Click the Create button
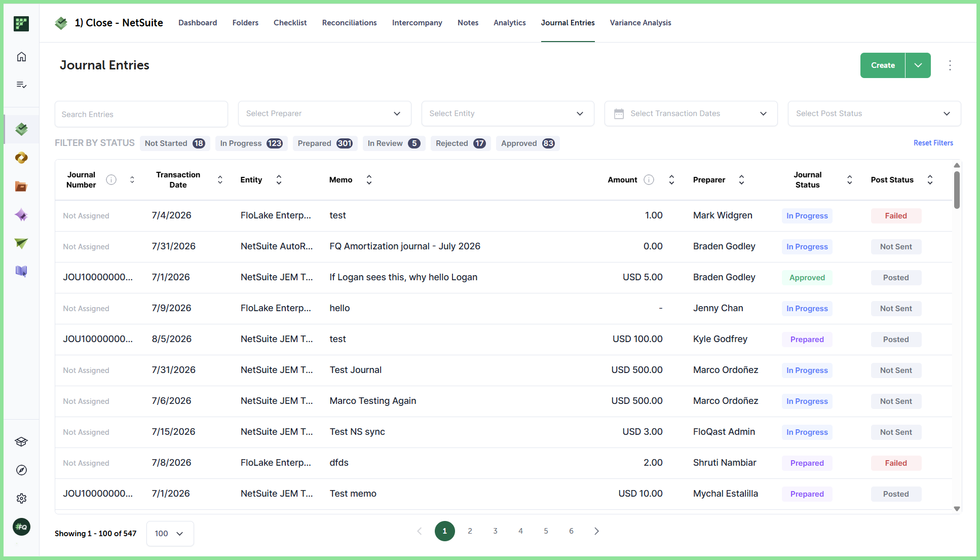Screen dimensions: 980x560 [883, 65]
